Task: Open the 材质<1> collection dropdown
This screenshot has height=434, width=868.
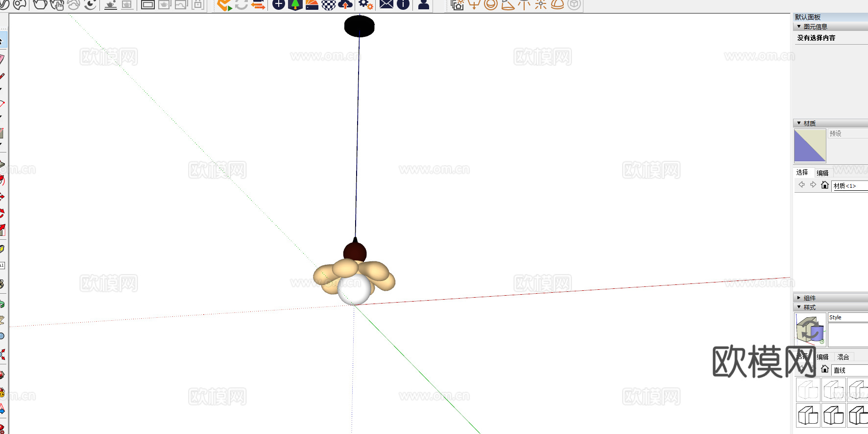Action: click(x=850, y=185)
